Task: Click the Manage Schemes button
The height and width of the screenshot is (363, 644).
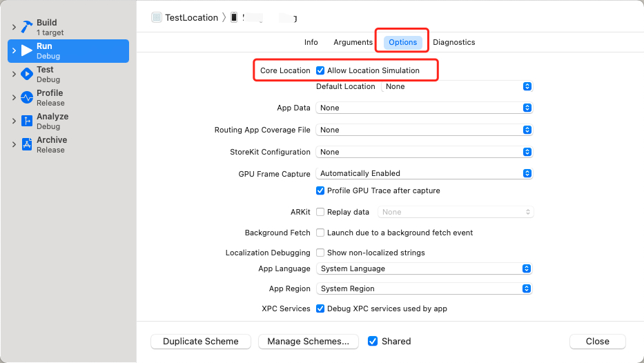Action: tap(308, 341)
